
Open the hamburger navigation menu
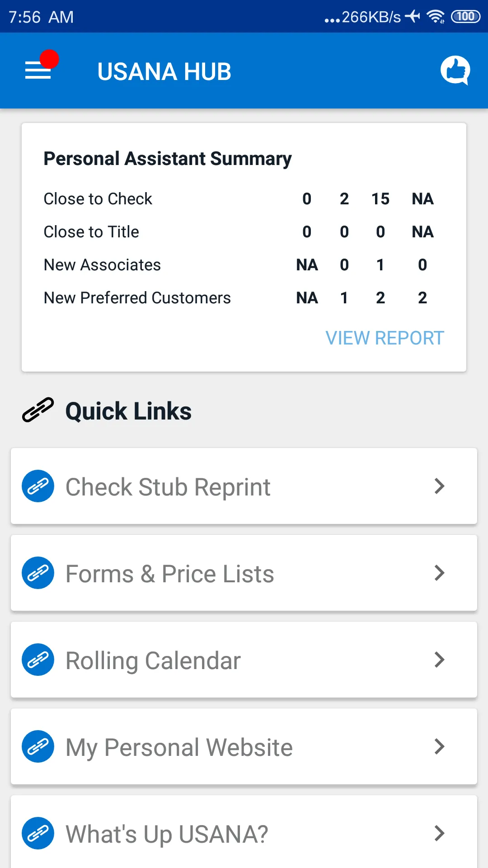38,71
